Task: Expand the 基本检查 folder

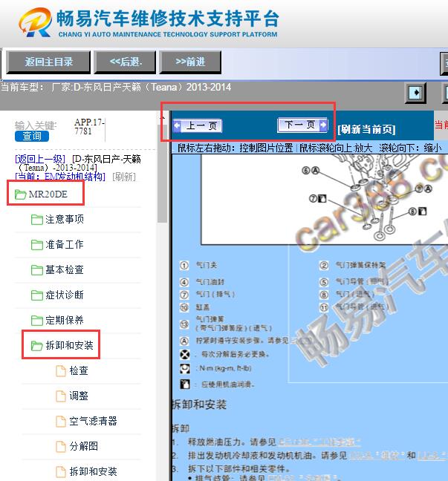Action: [x=65, y=269]
